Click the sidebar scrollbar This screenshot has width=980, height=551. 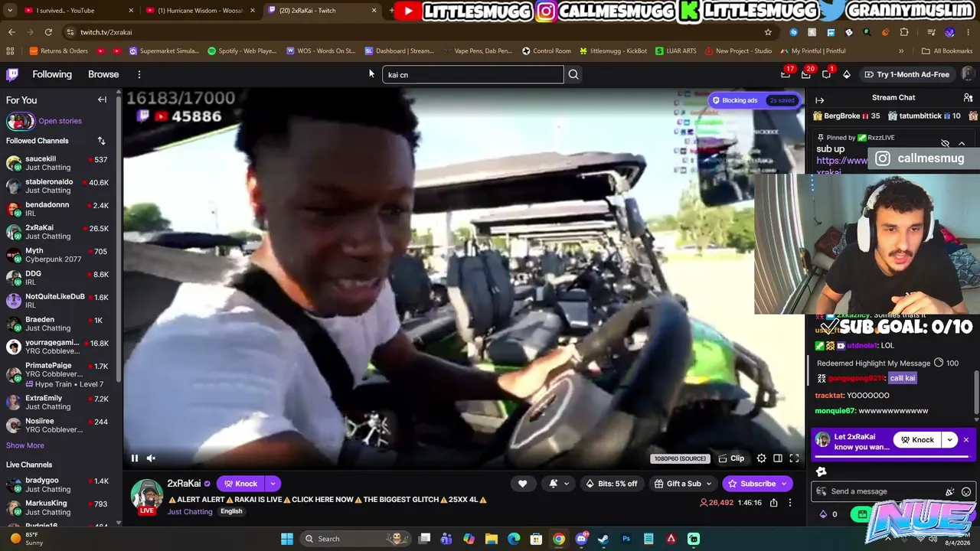119,237
